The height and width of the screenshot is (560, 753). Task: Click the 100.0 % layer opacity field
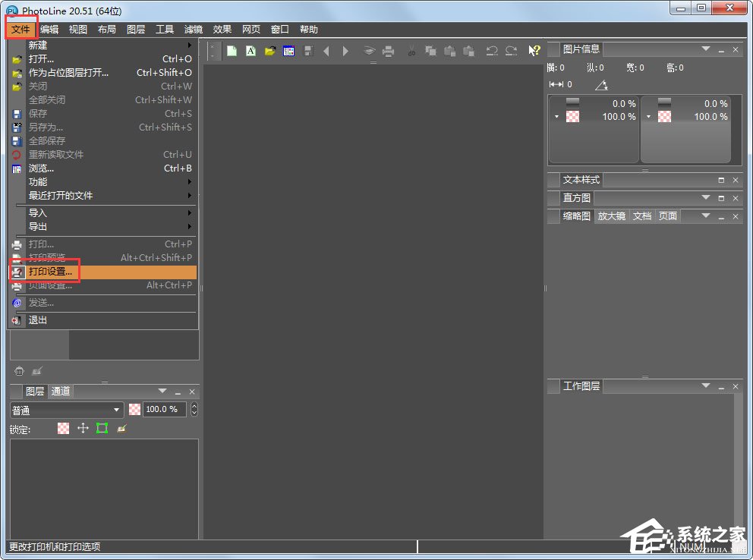(x=164, y=409)
